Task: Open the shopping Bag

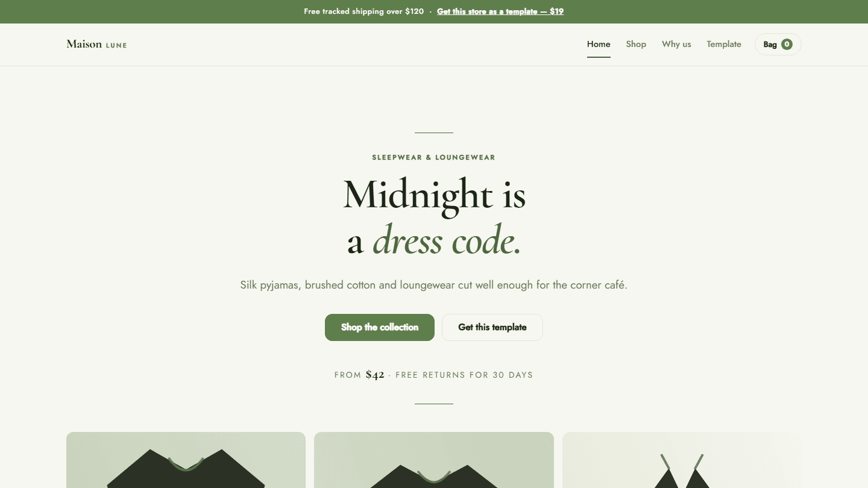Action: 778,44
